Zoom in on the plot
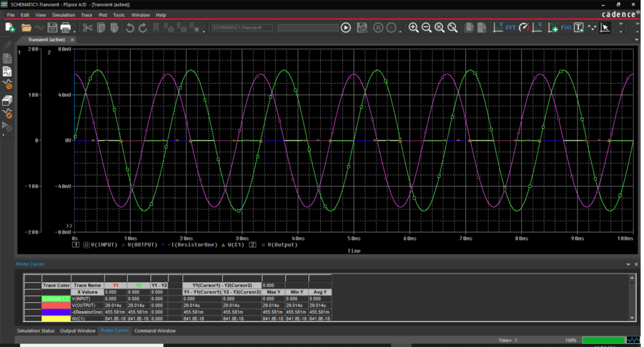The width and height of the screenshot is (644, 347). 414,28
